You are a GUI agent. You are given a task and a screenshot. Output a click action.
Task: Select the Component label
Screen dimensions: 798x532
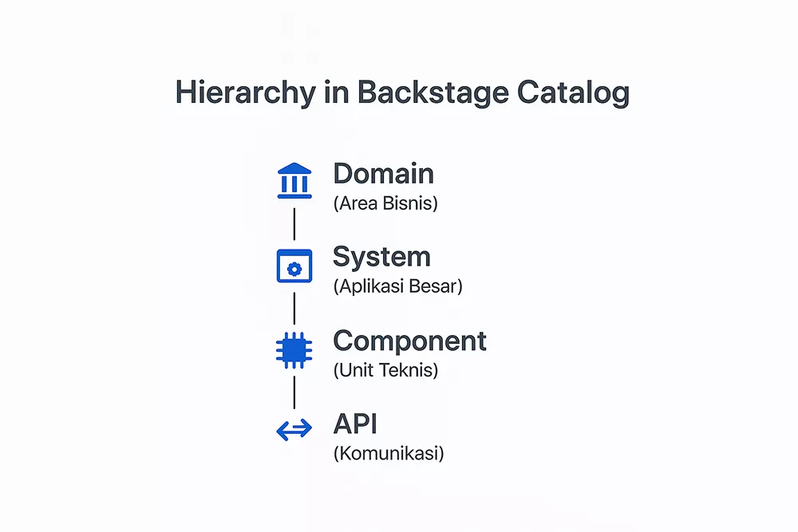click(411, 341)
